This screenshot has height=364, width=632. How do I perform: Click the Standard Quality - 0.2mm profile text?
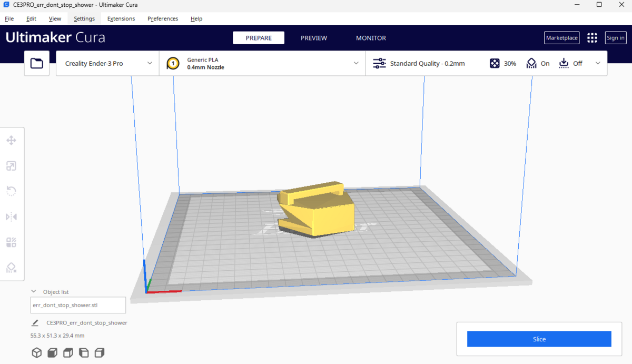coord(428,63)
